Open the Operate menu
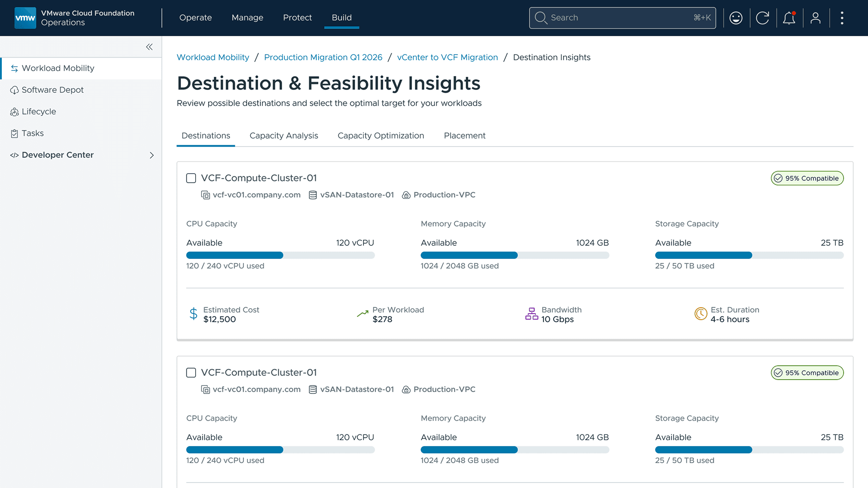 coord(195,18)
